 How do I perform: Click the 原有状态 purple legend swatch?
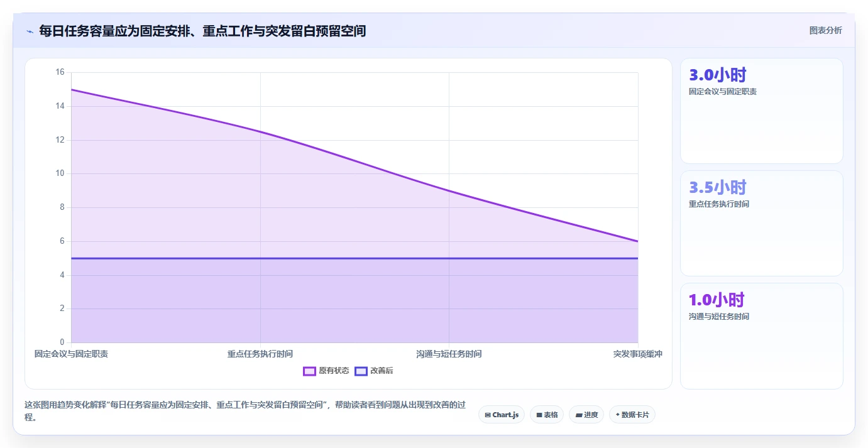(x=309, y=371)
